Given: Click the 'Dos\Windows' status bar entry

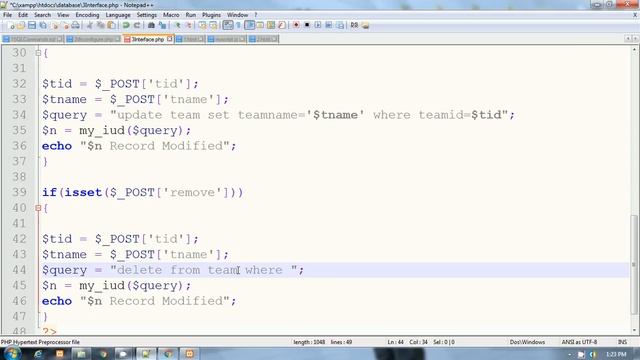Looking at the screenshot, I should (x=527, y=342).
